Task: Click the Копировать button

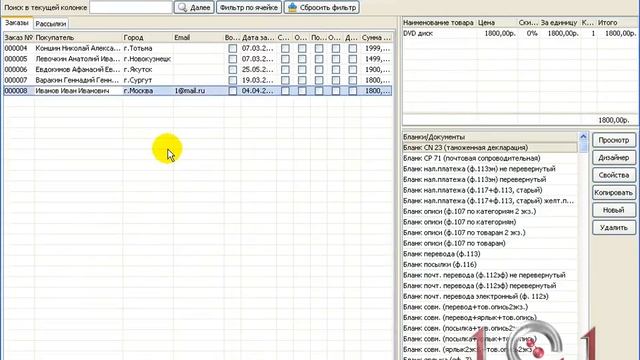Action: coord(614,193)
